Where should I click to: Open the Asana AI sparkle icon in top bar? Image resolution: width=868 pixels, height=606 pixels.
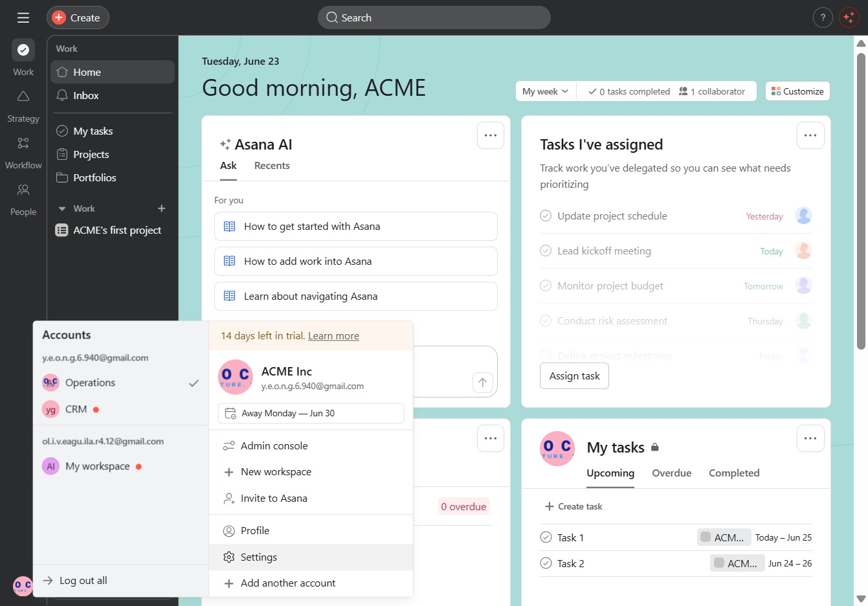click(849, 17)
